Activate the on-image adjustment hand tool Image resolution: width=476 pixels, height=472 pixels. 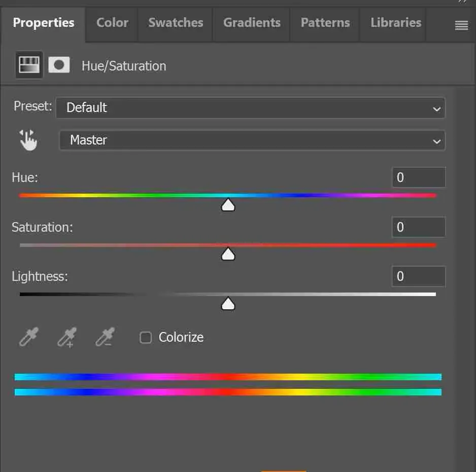click(x=28, y=140)
